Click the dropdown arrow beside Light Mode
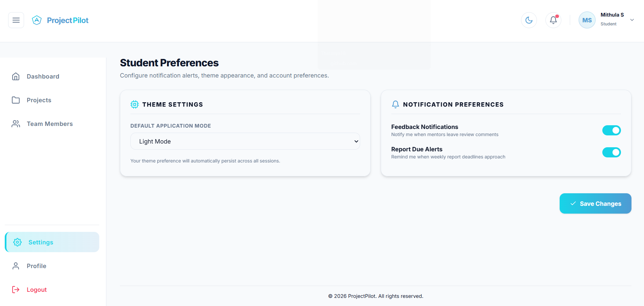 pos(356,141)
